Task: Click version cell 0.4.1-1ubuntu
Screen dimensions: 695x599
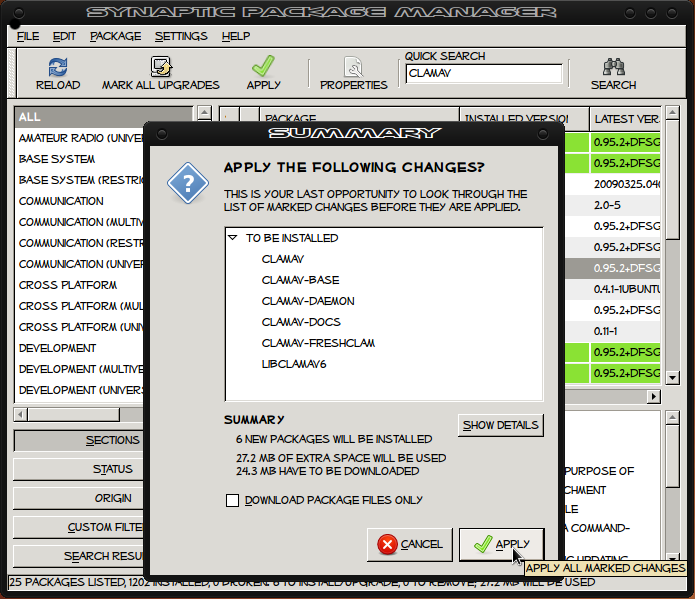Action: [626, 290]
